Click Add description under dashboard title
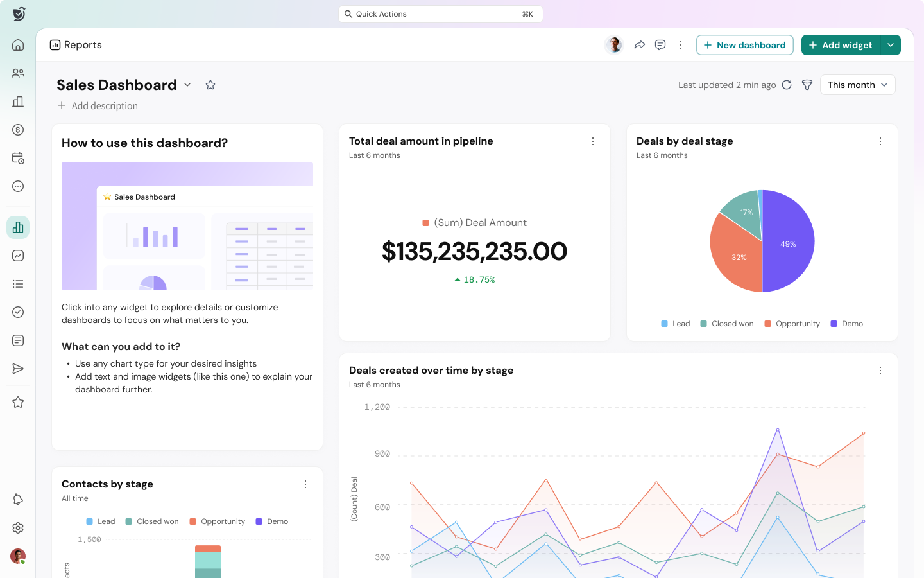This screenshot has height=578, width=924. [x=98, y=106]
